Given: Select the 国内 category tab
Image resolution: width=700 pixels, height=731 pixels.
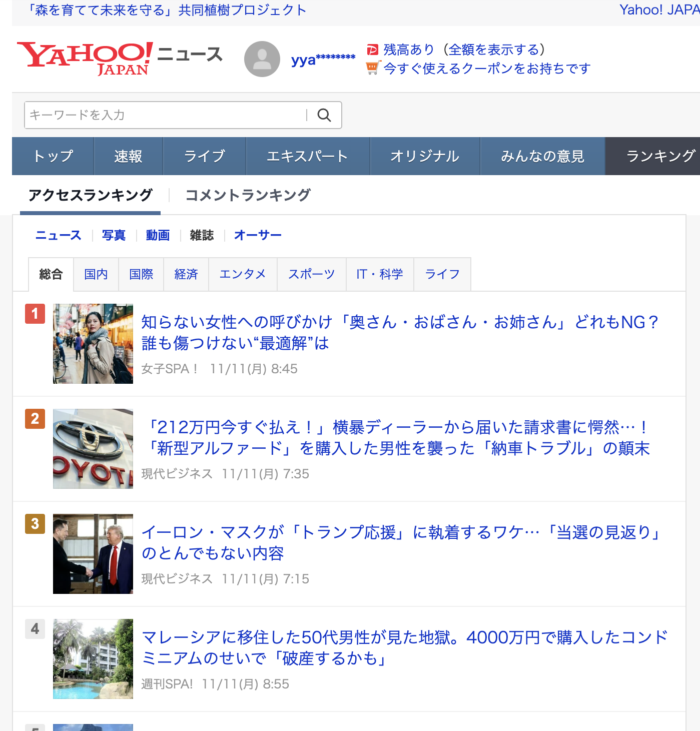Looking at the screenshot, I should [x=96, y=274].
